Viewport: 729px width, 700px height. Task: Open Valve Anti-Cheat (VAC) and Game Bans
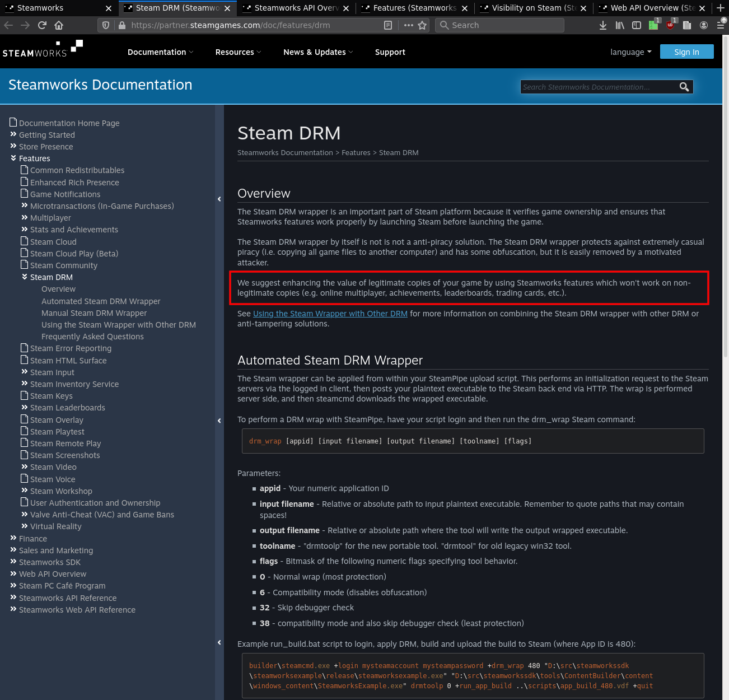[x=102, y=515]
